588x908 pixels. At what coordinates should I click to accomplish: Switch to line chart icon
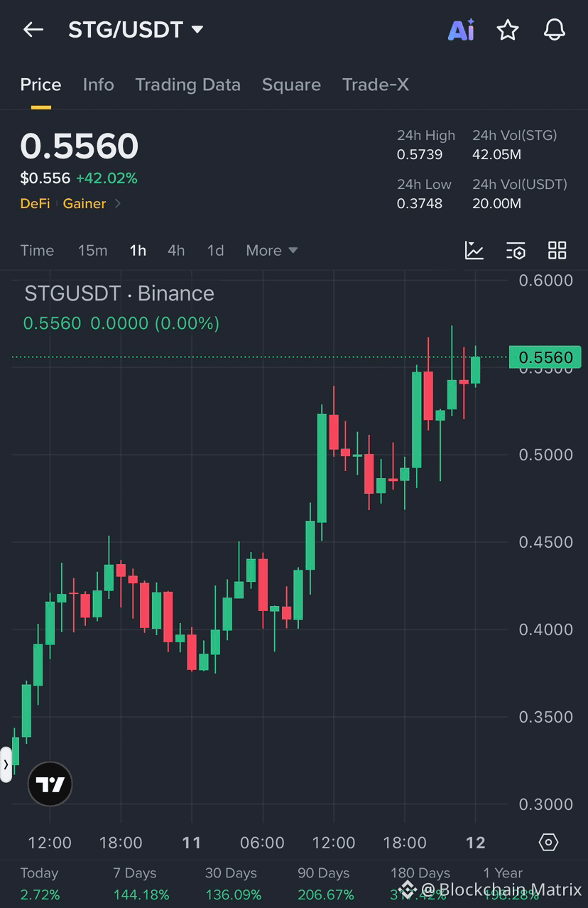(x=474, y=250)
